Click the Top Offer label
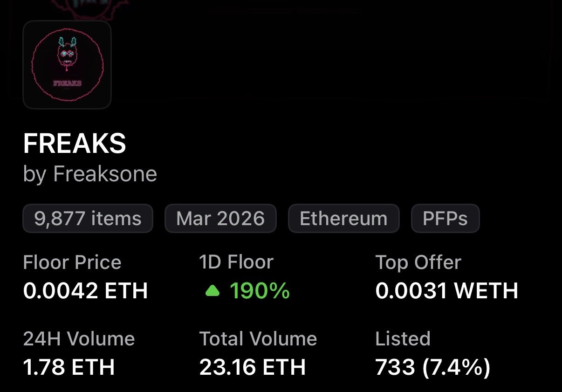This screenshot has width=562, height=392. click(418, 262)
